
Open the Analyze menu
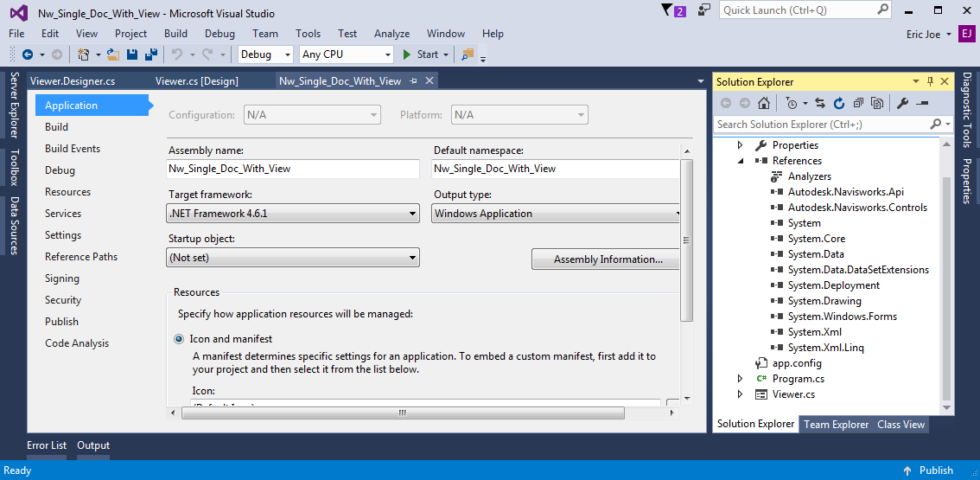coord(391,34)
